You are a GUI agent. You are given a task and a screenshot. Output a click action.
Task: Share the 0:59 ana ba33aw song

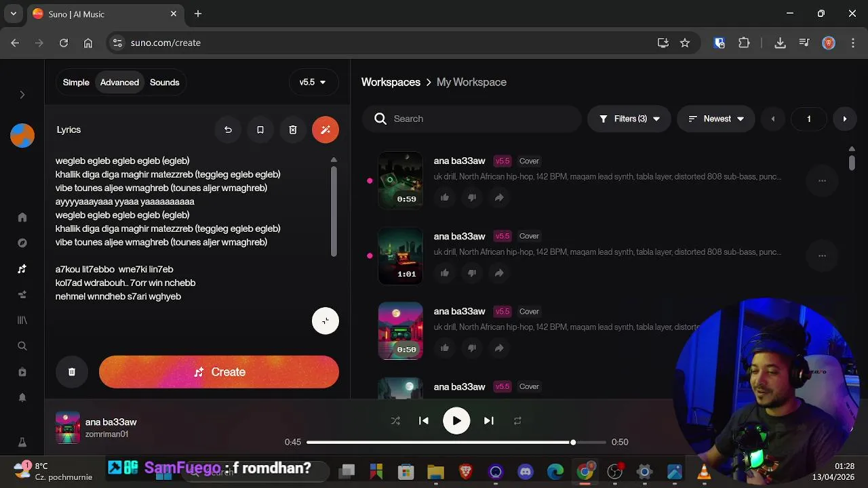(x=499, y=198)
